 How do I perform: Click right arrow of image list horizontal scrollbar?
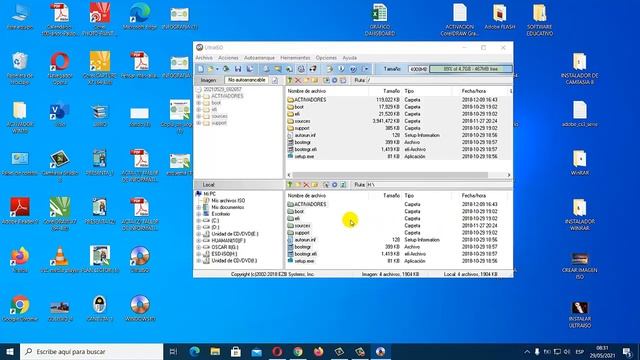[x=509, y=175]
